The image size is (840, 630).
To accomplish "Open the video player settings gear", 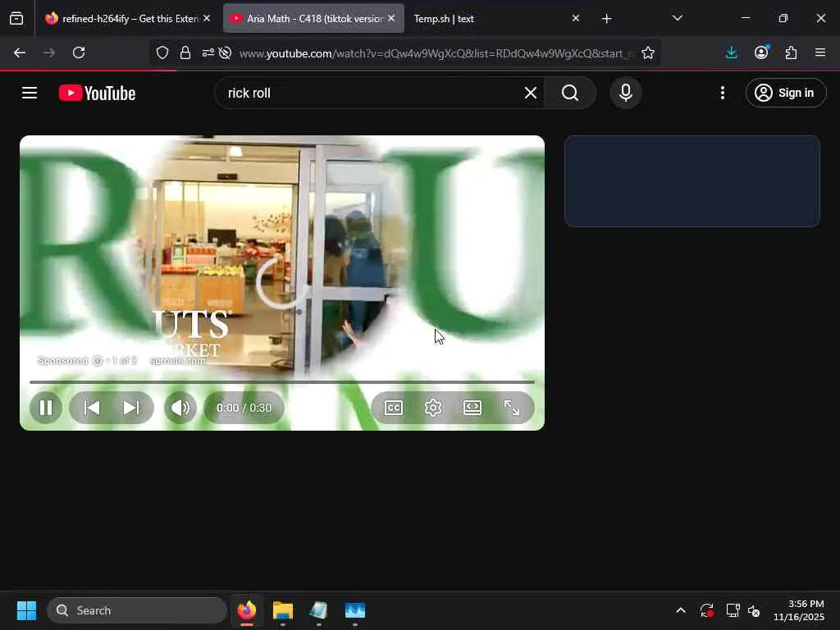I will (x=433, y=409).
